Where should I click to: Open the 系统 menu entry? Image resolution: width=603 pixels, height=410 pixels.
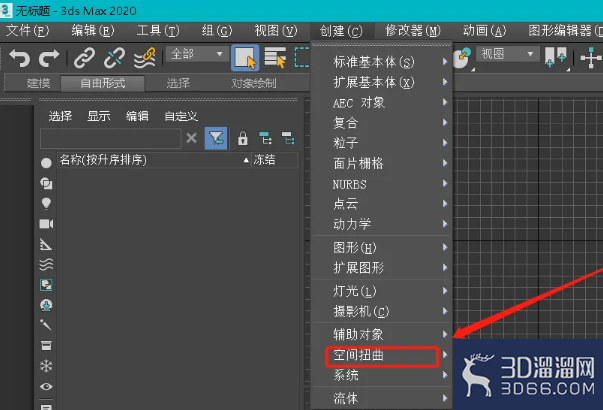[381, 375]
